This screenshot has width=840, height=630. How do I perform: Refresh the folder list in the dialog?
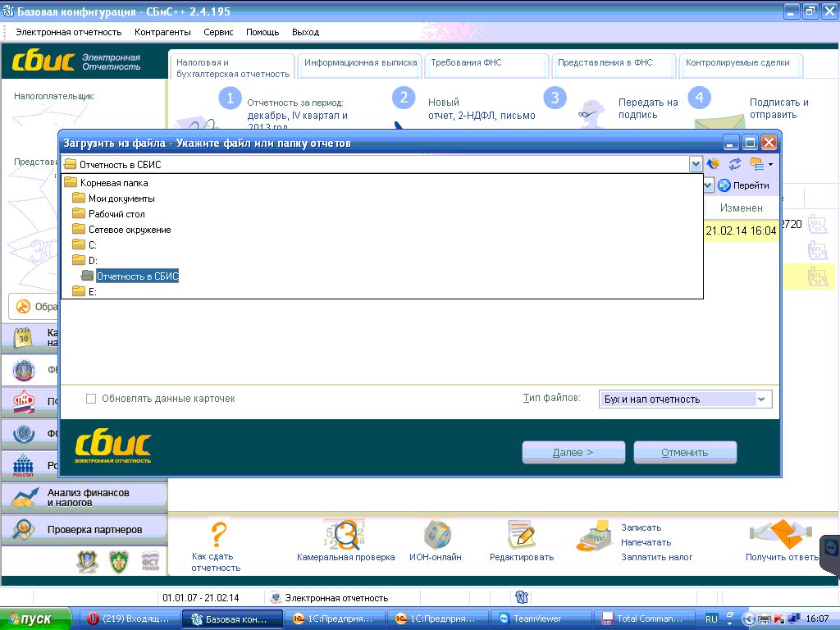click(735, 164)
